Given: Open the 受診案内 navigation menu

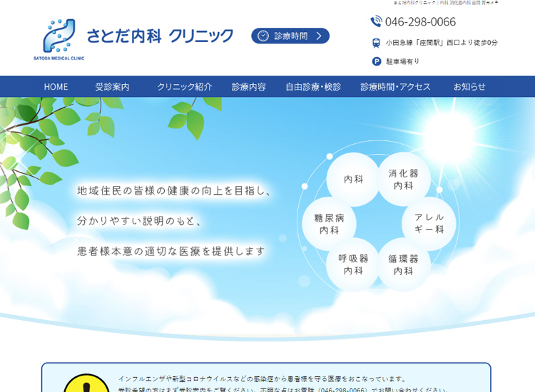Looking at the screenshot, I should pyautogui.click(x=112, y=87).
